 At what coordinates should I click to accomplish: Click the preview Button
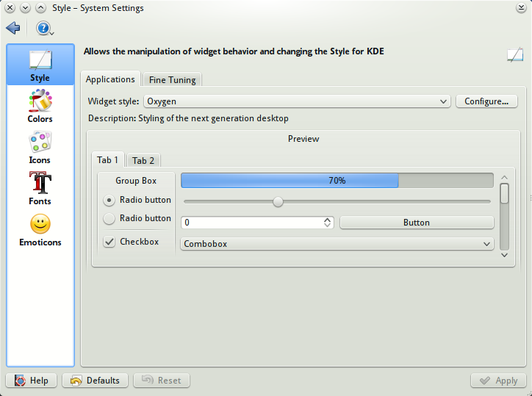coord(417,223)
